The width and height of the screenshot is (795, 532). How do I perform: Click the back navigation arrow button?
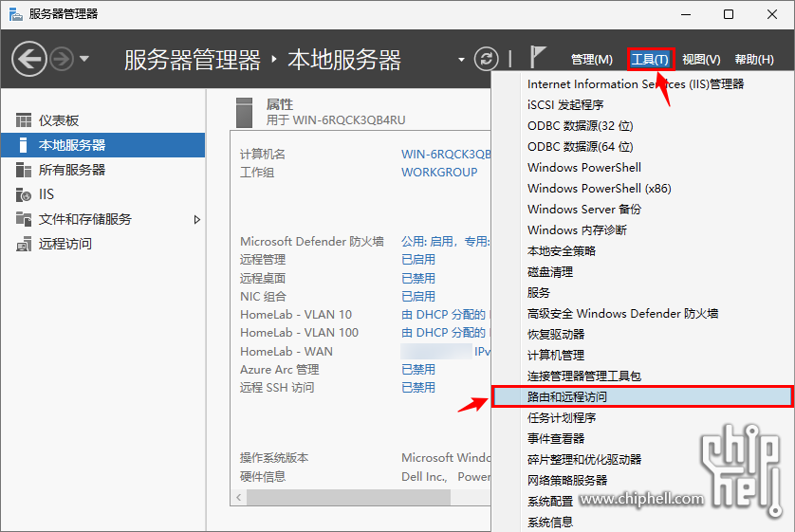(x=29, y=59)
